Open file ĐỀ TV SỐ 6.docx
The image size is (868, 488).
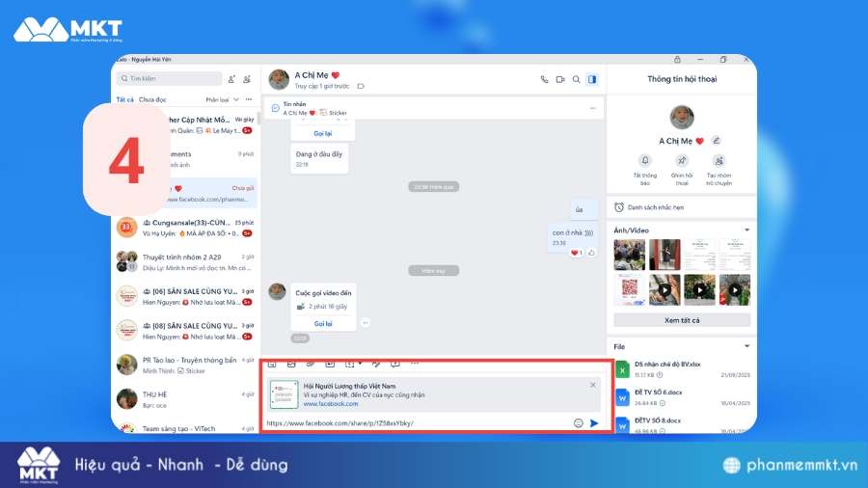[x=682, y=397]
